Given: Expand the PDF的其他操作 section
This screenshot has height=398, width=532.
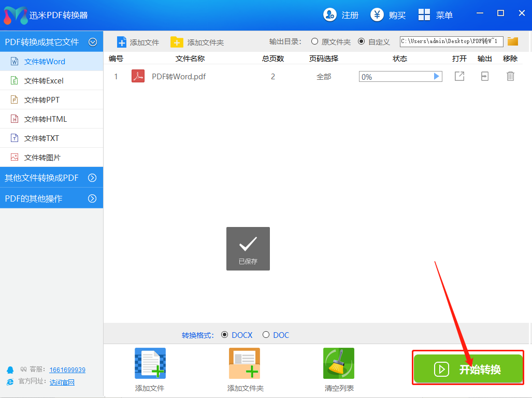Looking at the screenshot, I should tap(92, 198).
